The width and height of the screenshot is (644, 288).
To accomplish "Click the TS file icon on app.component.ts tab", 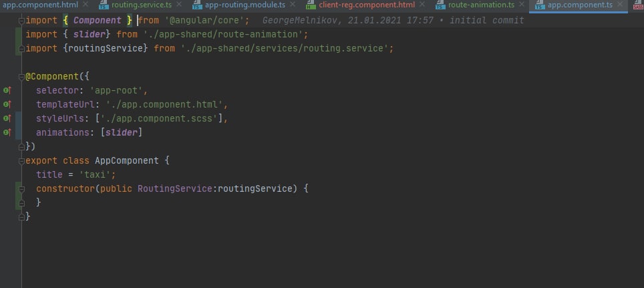I will click(540, 5).
